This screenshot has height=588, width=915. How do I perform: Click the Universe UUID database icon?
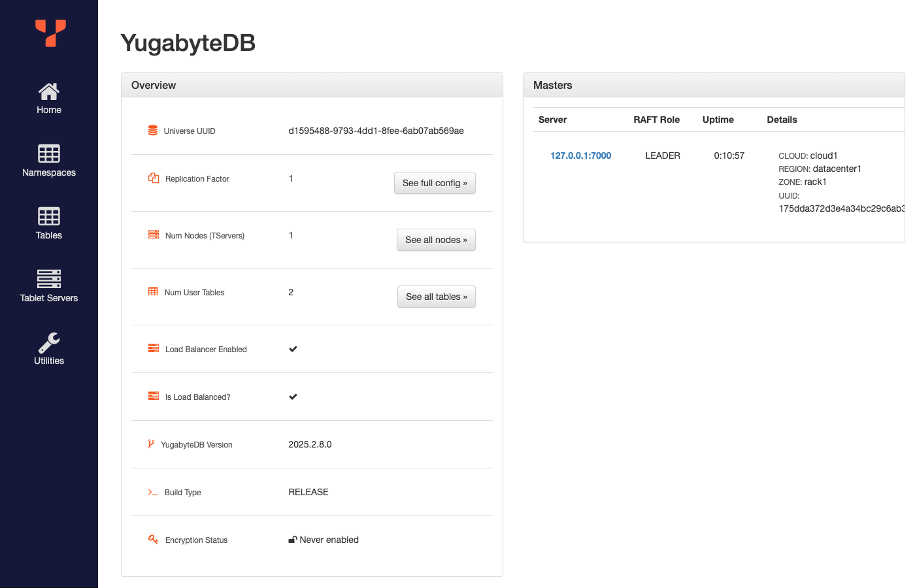[x=153, y=131]
